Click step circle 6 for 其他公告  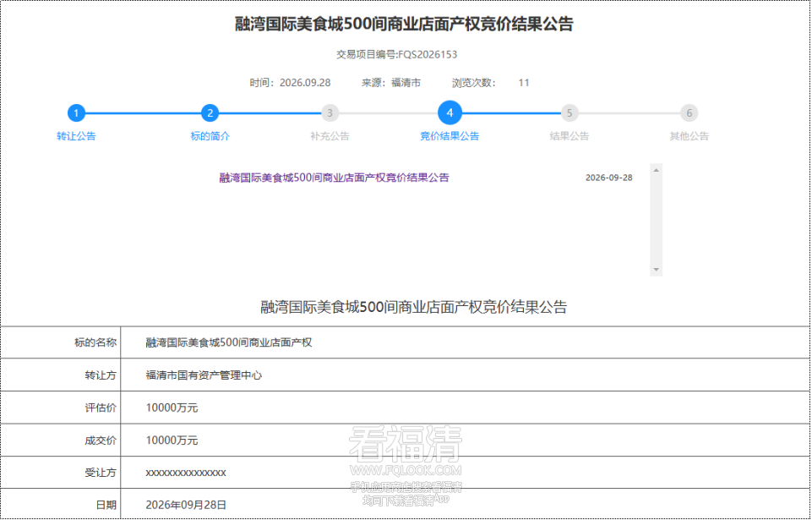click(x=689, y=113)
